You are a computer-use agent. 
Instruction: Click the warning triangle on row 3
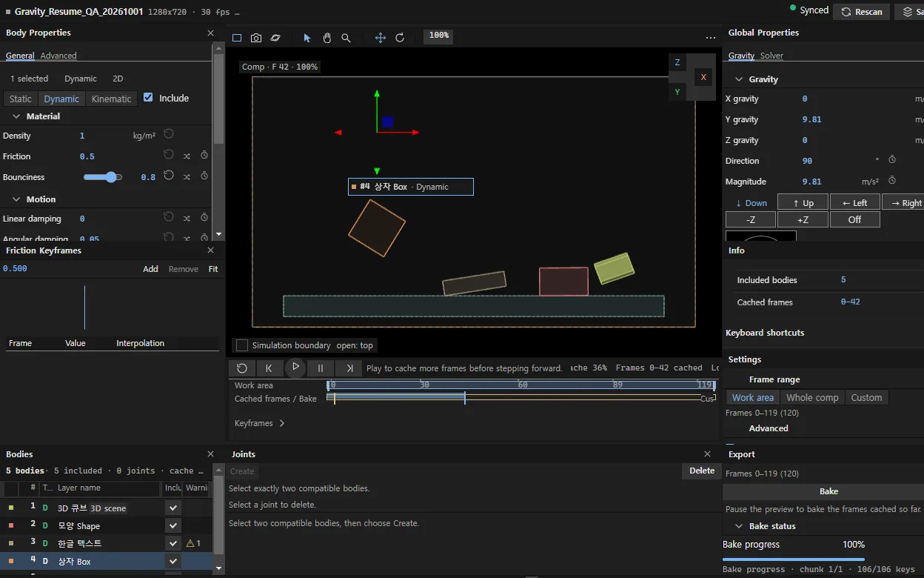[x=190, y=543]
